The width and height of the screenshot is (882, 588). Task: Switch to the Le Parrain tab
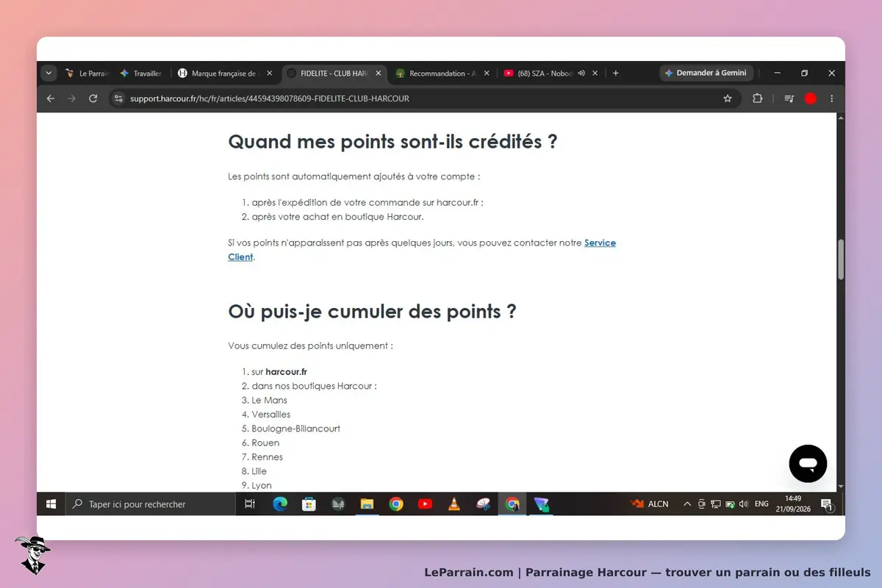[x=87, y=73]
